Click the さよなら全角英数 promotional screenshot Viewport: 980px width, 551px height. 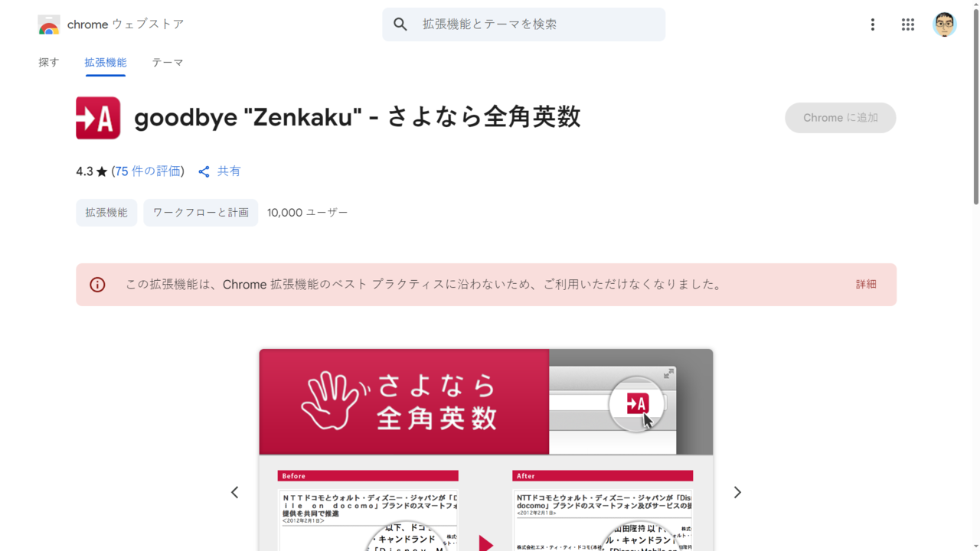(486, 450)
